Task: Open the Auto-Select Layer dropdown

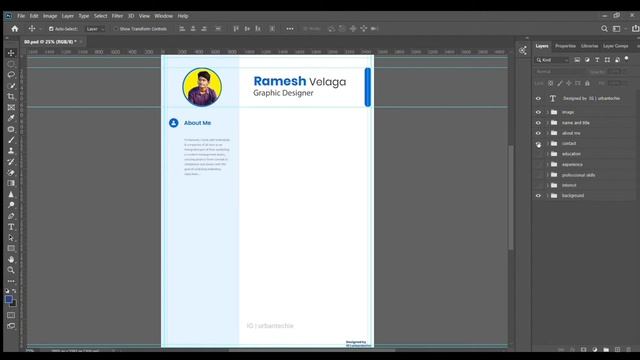Action: click(95, 29)
